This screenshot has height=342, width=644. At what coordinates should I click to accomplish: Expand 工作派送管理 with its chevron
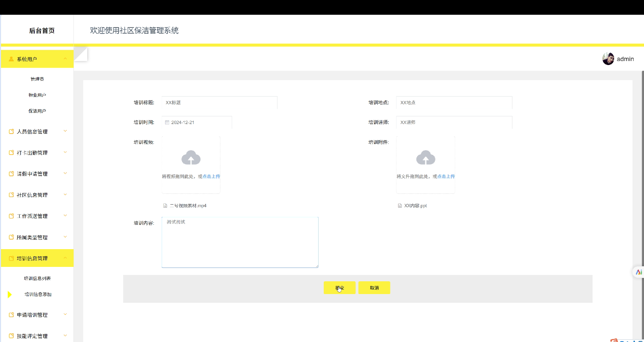65,216
